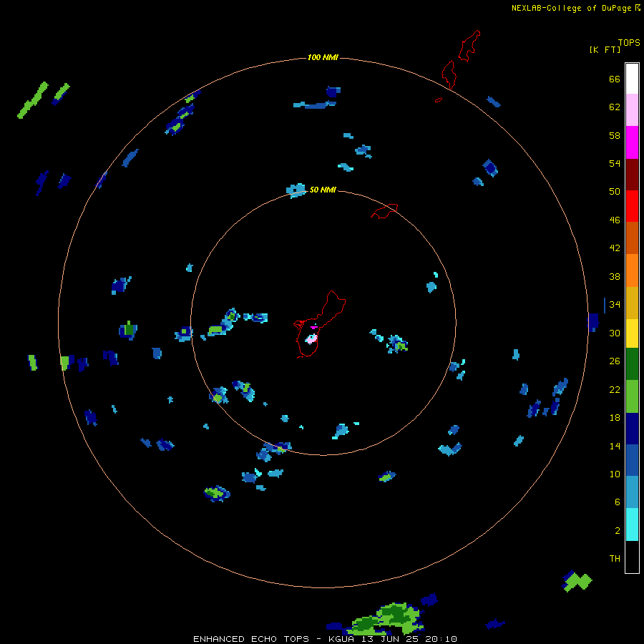Click the gold legend swatch

632,303
